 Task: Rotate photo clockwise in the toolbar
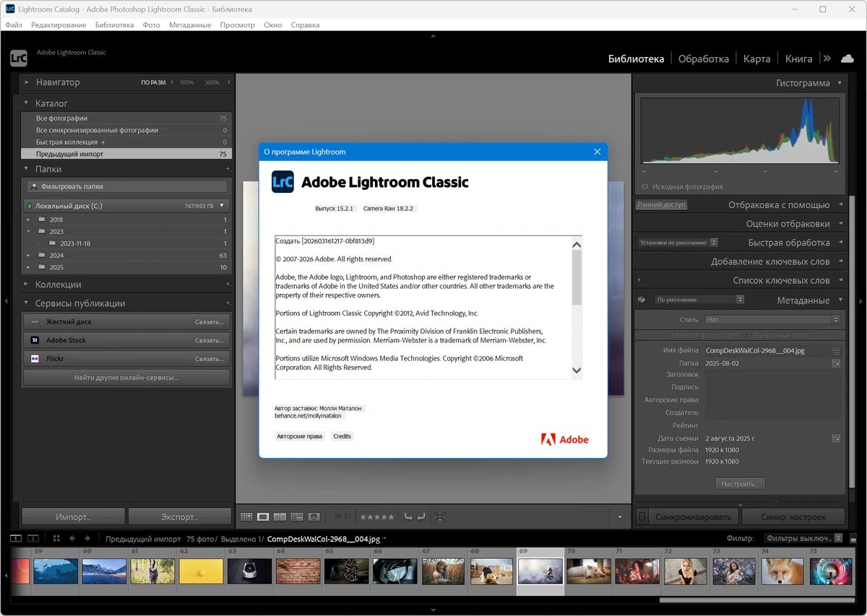tap(421, 517)
